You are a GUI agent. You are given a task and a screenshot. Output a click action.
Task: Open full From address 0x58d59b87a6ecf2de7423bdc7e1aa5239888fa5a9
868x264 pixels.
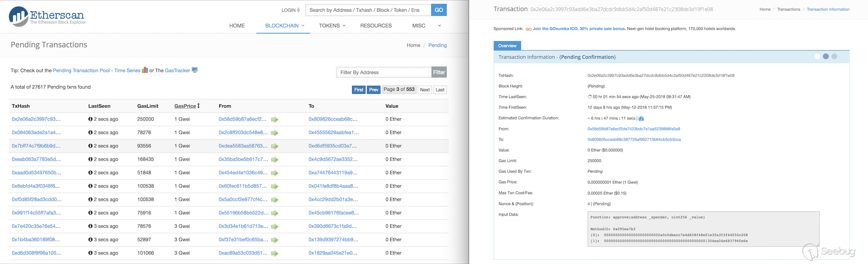(x=634, y=129)
